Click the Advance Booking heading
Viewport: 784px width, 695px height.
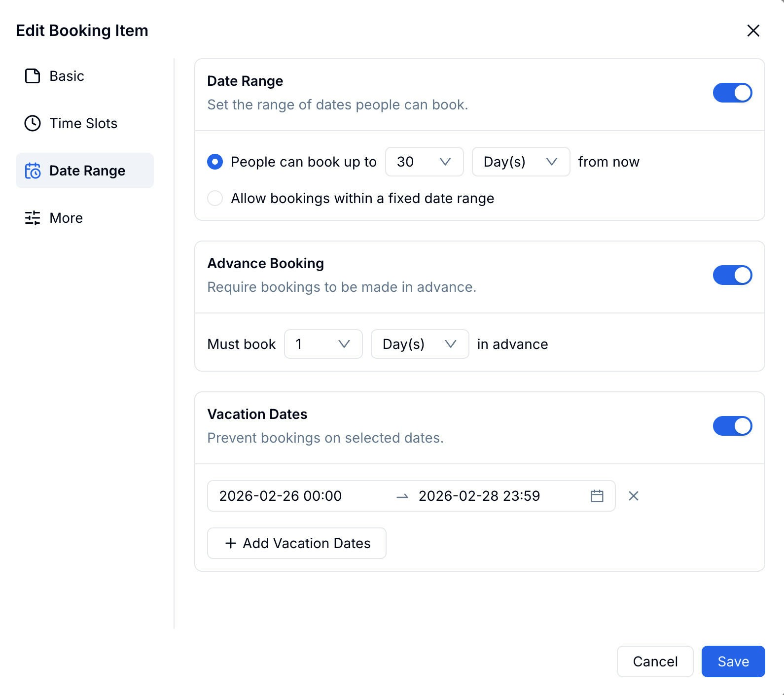tap(266, 263)
